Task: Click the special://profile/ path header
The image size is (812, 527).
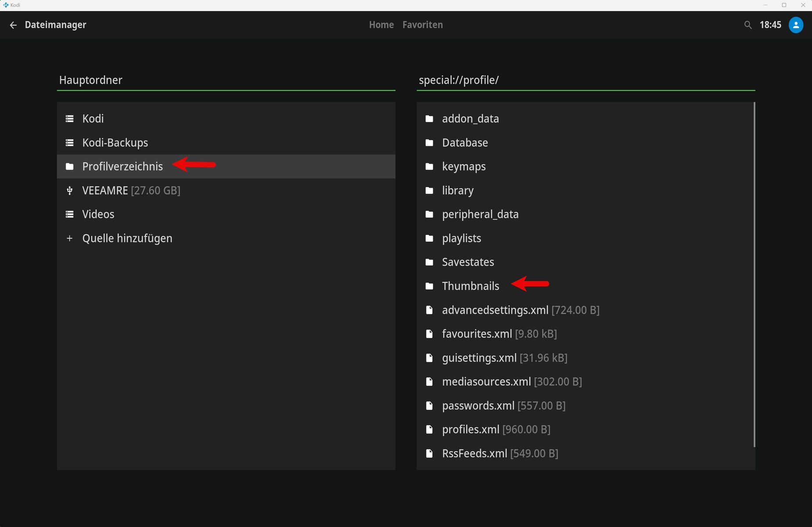Action: [x=459, y=80]
